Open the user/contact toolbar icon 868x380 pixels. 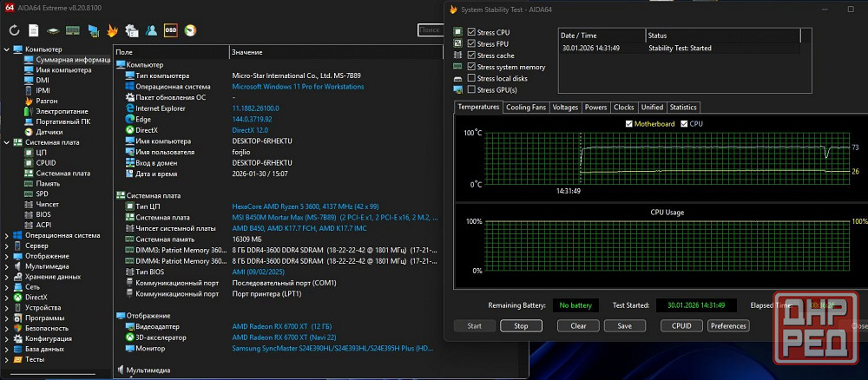point(151,30)
